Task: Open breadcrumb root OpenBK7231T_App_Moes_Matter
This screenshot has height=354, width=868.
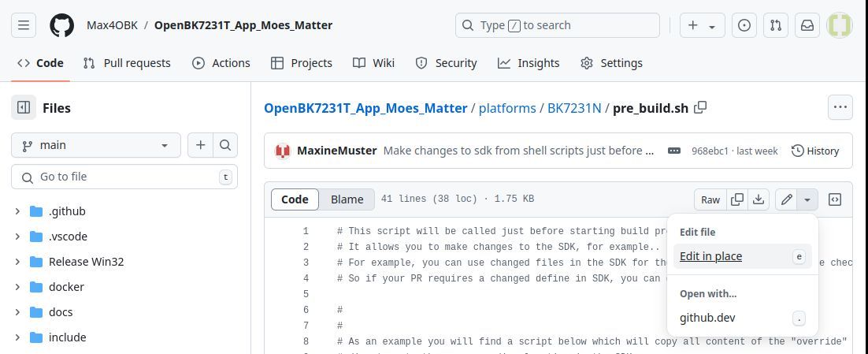Action: pos(365,107)
